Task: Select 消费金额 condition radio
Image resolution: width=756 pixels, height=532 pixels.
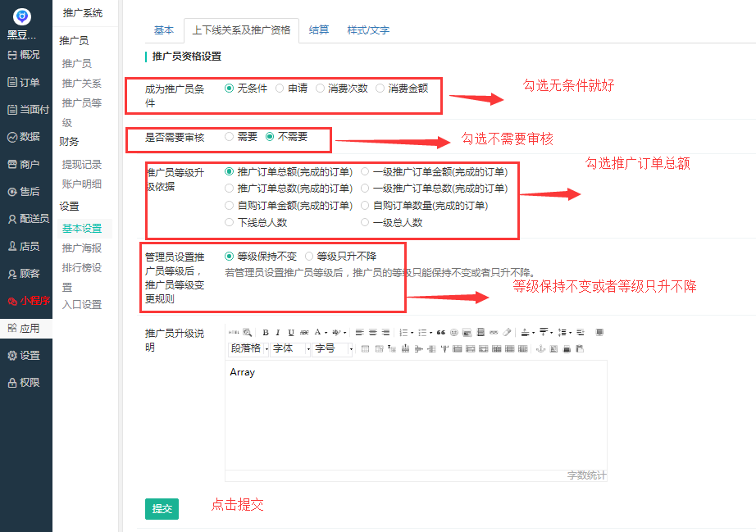Action: 380,89
